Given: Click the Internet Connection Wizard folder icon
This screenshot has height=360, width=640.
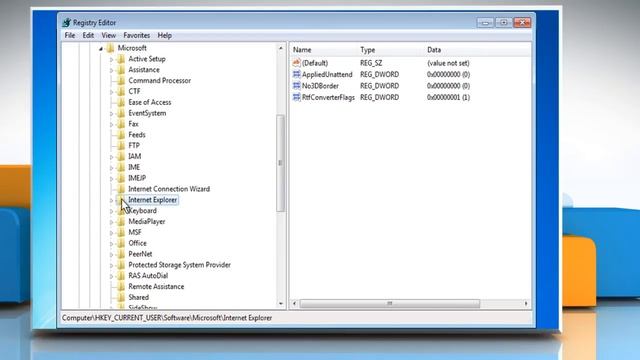Looking at the screenshot, I should pos(121,189).
